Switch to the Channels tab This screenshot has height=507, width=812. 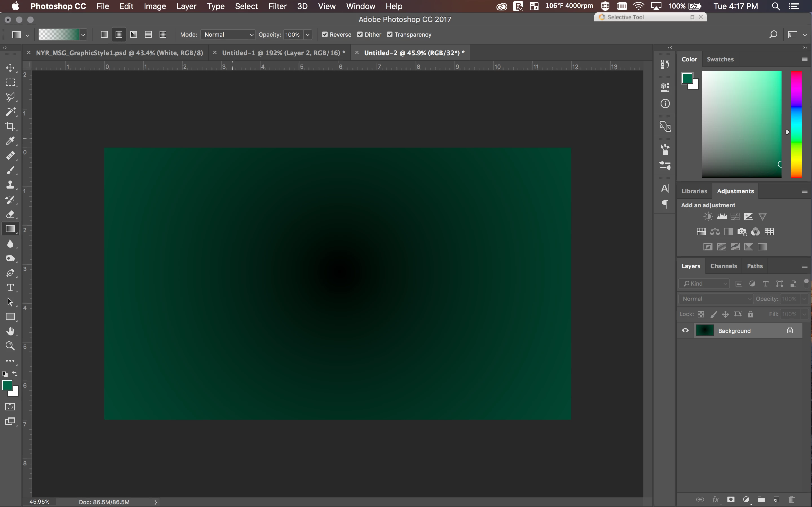coord(723,266)
